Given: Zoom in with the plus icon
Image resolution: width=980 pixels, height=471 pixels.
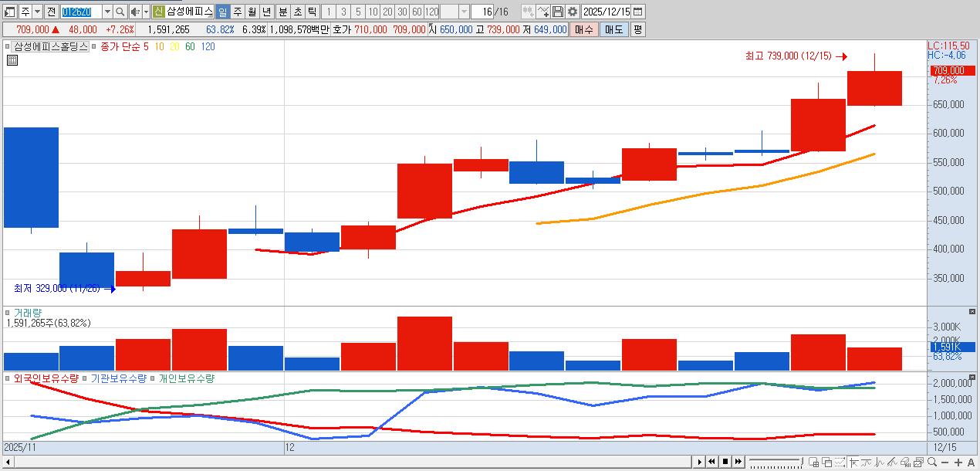Looking at the screenshot, I should pyautogui.click(x=958, y=463).
